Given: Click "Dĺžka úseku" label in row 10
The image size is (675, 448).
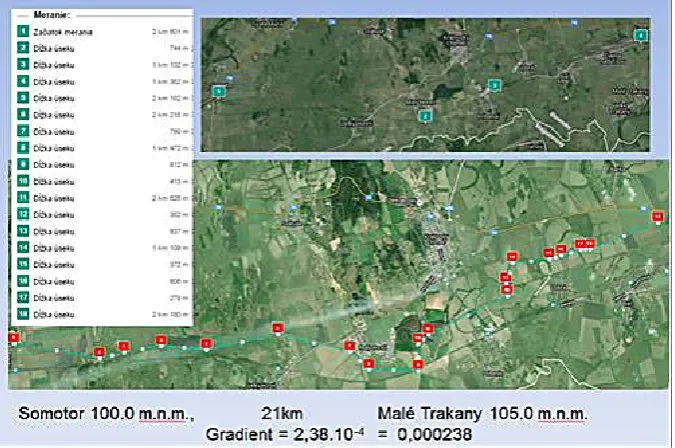Looking at the screenshot, I should (54, 182).
